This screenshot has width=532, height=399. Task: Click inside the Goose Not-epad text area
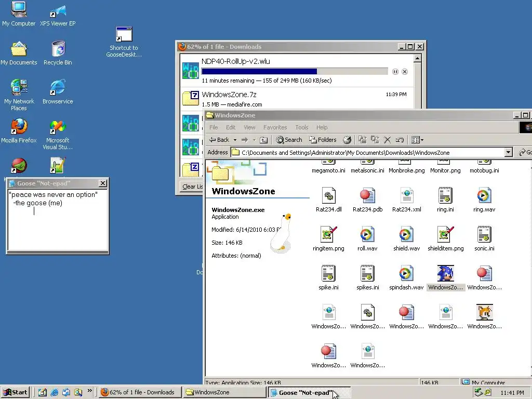[58, 220]
